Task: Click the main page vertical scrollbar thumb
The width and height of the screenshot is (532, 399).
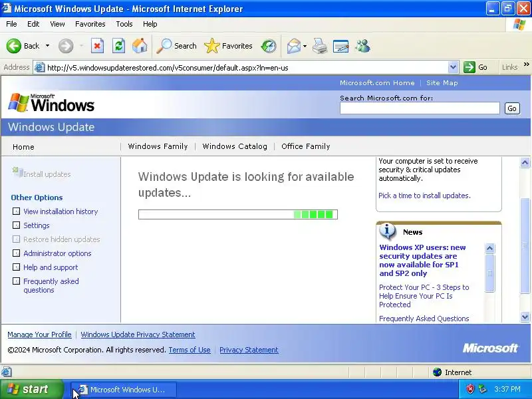Action: pos(525,245)
